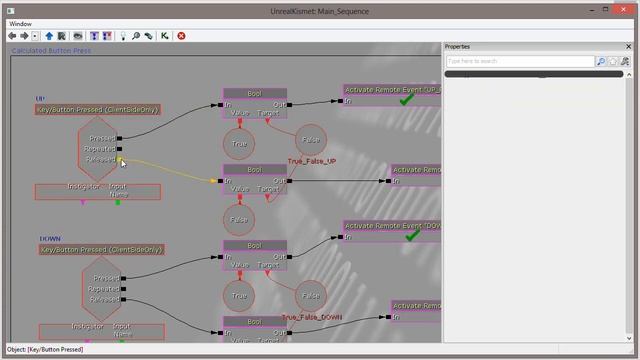Select the False variable named True_False_DOWN
The width and height of the screenshot is (640, 360).
point(311,296)
